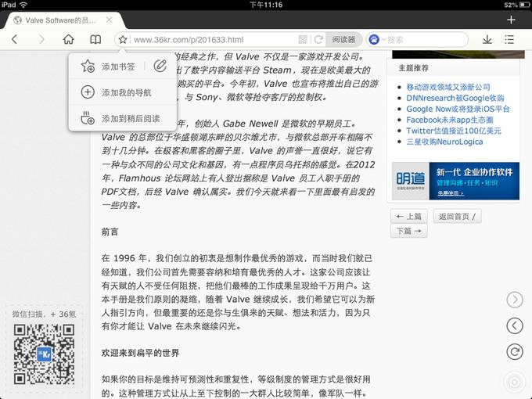Screen dimensions: 532x399
Task: Tap the QR scan icon in address bar
Action: (x=303, y=40)
